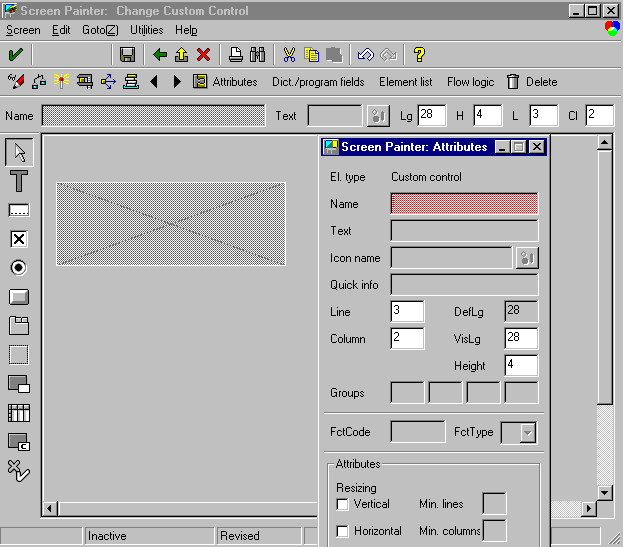The height and width of the screenshot is (547, 623).
Task: Open the Edit menu
Action: tap(61, 30)
